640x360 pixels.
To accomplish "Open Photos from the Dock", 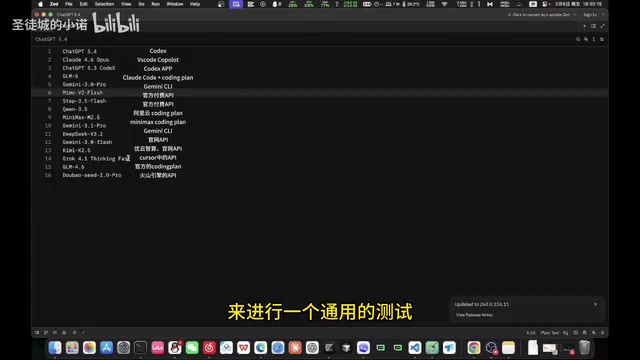I will [x=89, y=348].
